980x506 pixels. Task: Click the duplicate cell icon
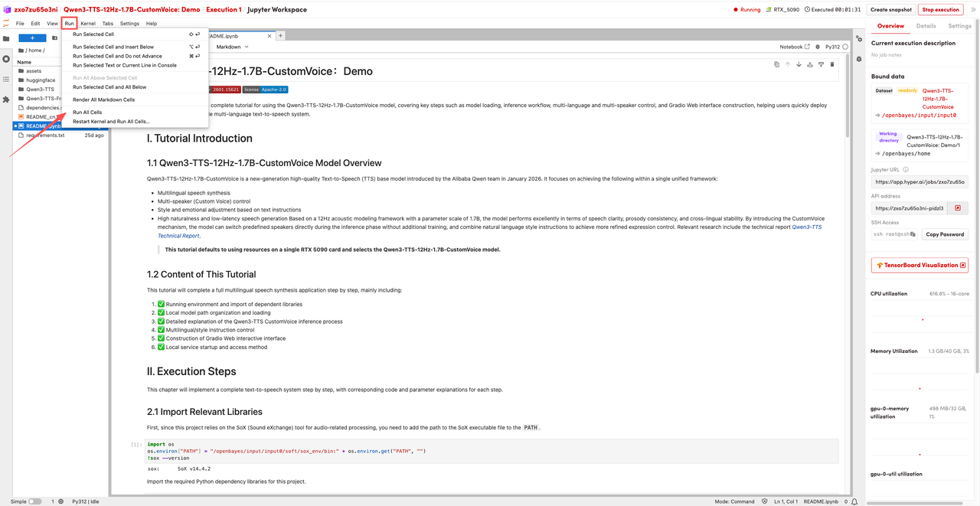(776, 64)
